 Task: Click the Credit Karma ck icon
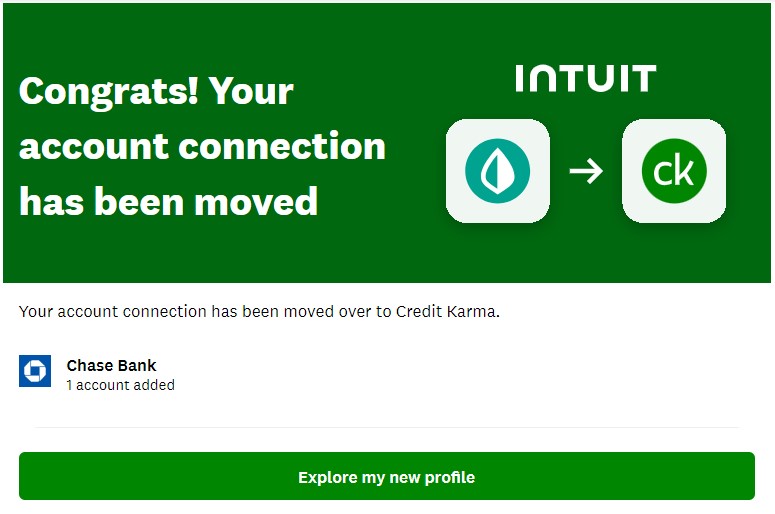click(x=674, y=171)
